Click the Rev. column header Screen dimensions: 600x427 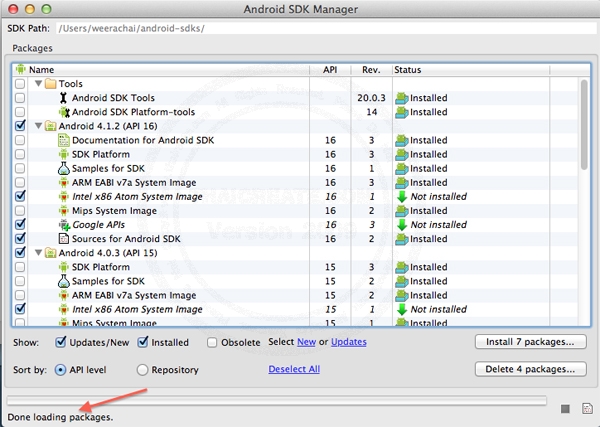point(371,70)
